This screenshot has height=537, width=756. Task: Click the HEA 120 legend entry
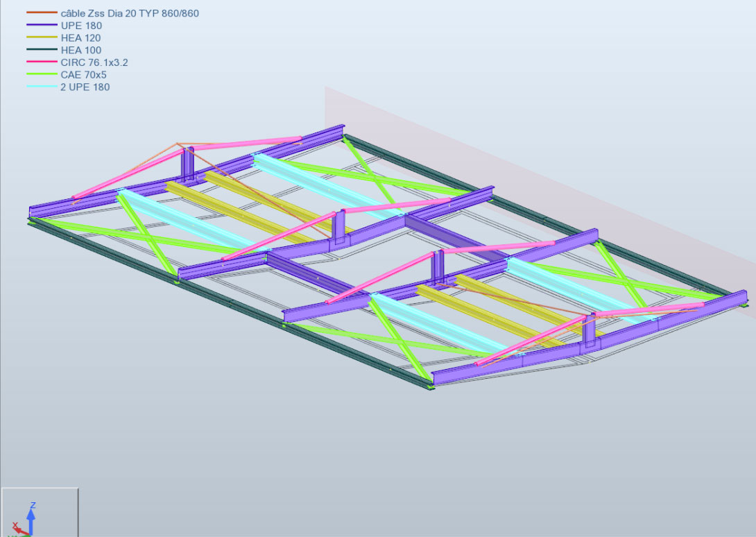(80, 38)
